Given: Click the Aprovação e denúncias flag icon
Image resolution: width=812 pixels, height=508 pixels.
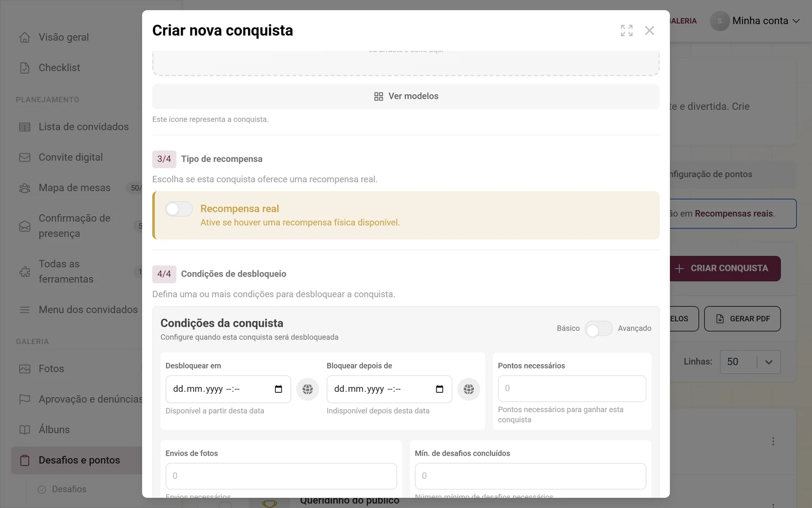Looking at the screenshot, I should (x=25, y=399).
